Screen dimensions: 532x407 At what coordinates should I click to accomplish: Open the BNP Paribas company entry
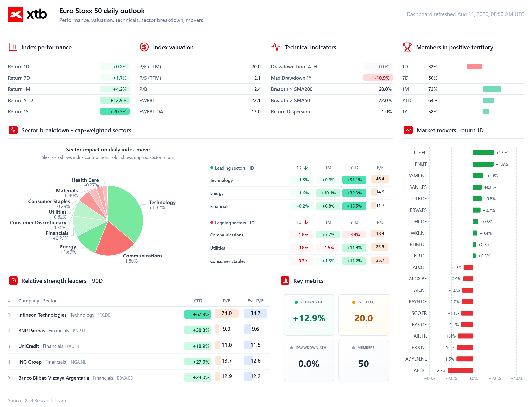32,331
